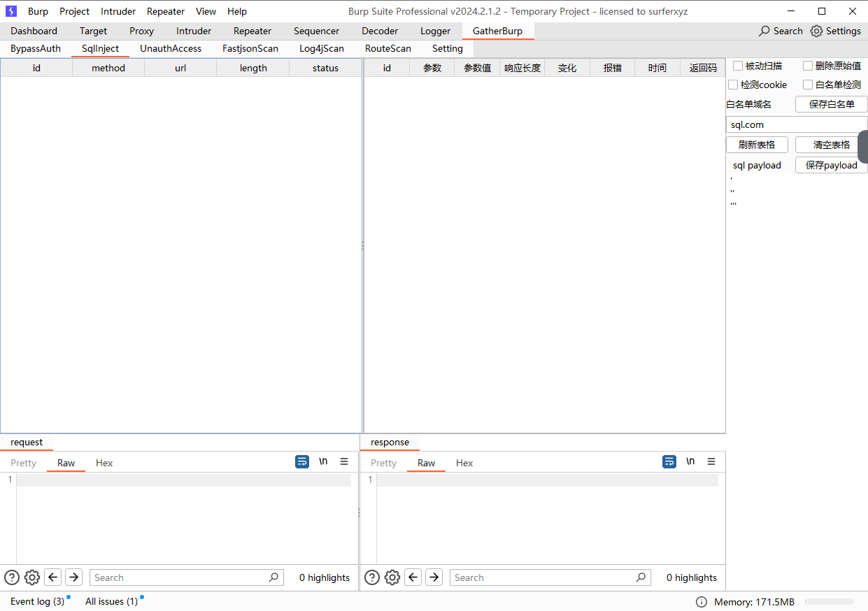Screen dimensions: 868x611
Task: Click the Burp Suite lightning logo icon
Action: [11, 11]
